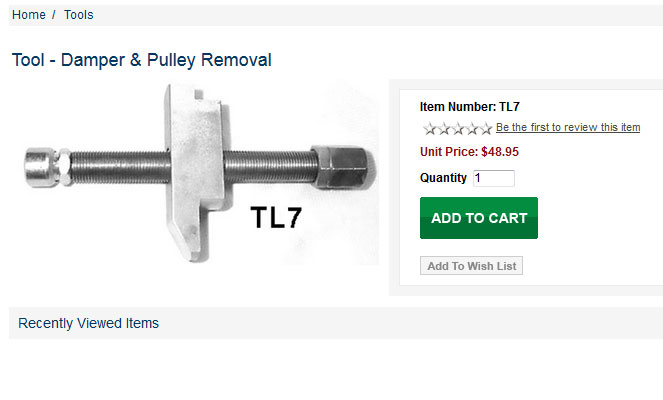This screenshot has width=663, height=400.
Task: Choose the third rating star
Action: click(458, 128)
